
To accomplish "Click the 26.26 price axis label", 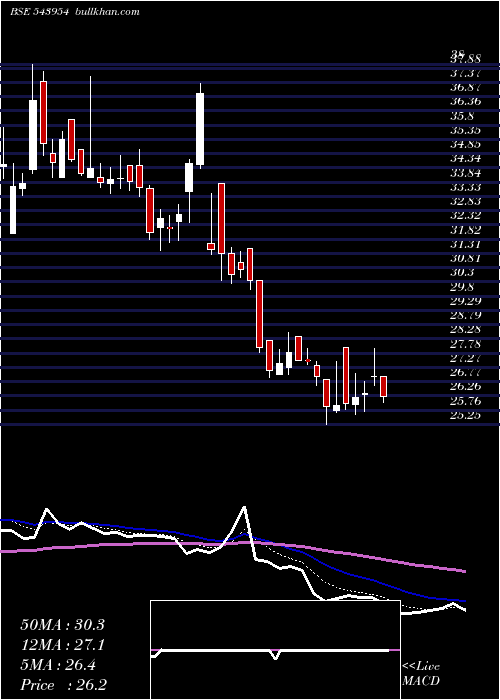I will pos(465,387).
